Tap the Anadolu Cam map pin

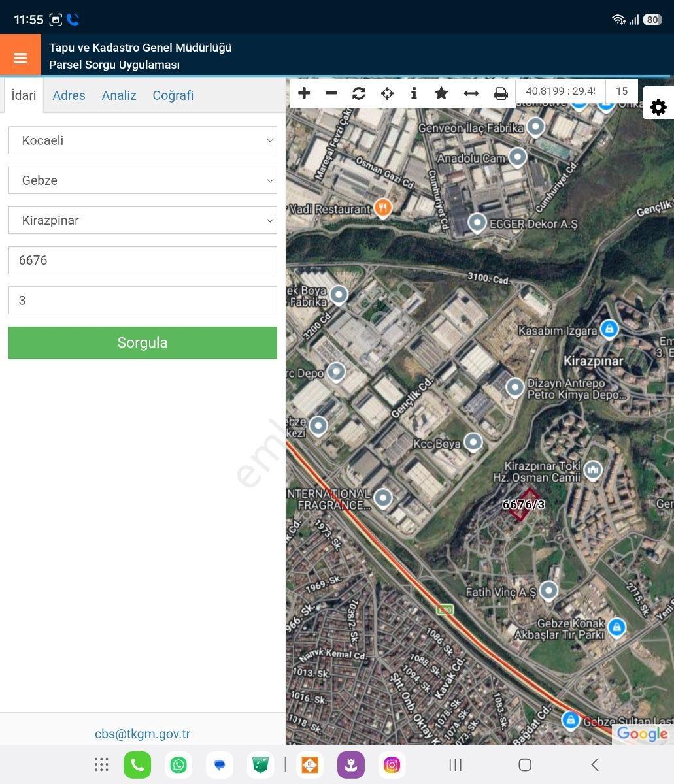click(518, 157)
